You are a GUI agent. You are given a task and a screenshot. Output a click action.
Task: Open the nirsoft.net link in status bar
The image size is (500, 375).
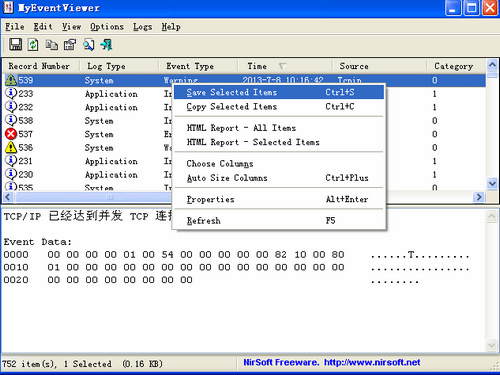(372, 362)
